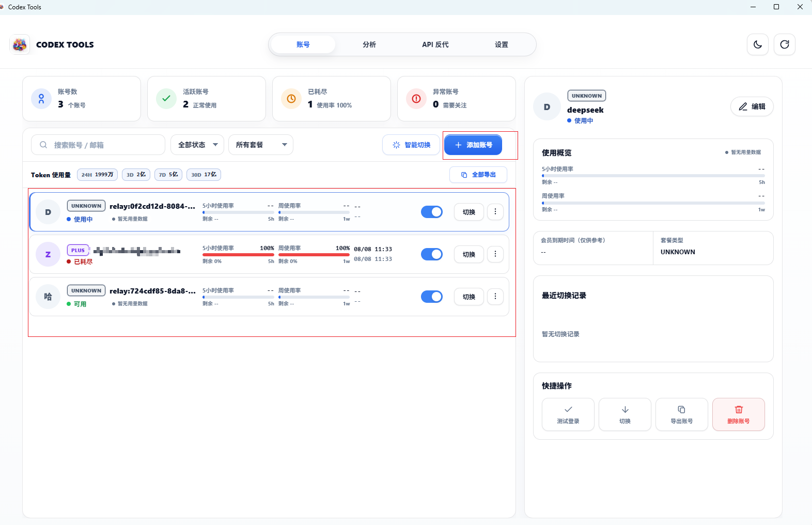Click PLUS row 5小时使用率 red progress bar
The image size is (812, 525).
click(x=238, y=255)
